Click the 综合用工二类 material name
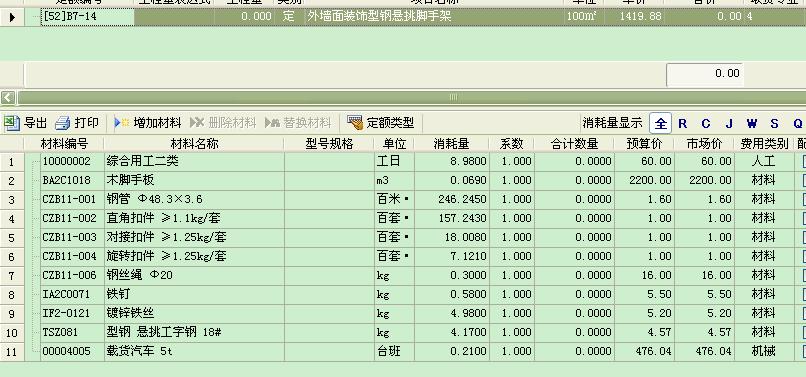Screen dimensions: 806x377 click(x=142, y=161)
